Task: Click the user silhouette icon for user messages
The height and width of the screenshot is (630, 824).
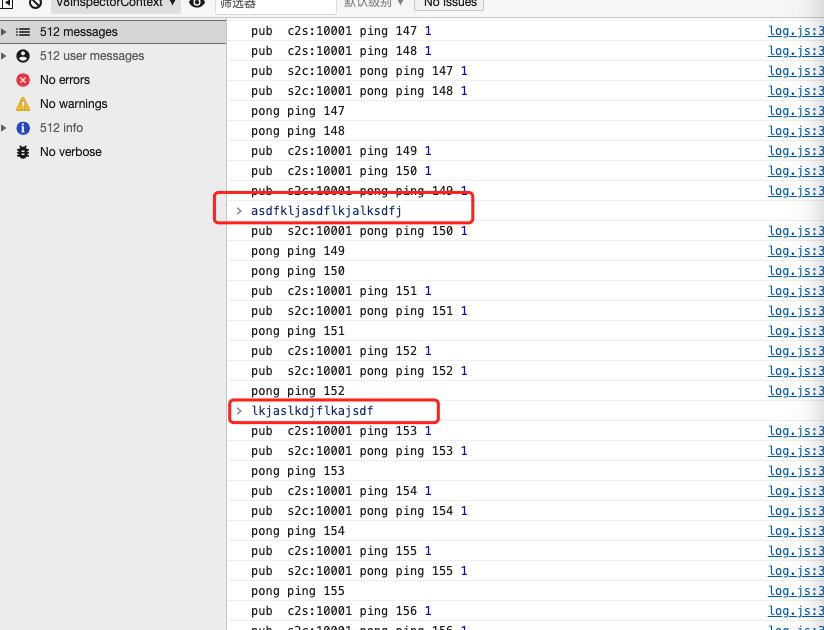Action: coord(22,56)
